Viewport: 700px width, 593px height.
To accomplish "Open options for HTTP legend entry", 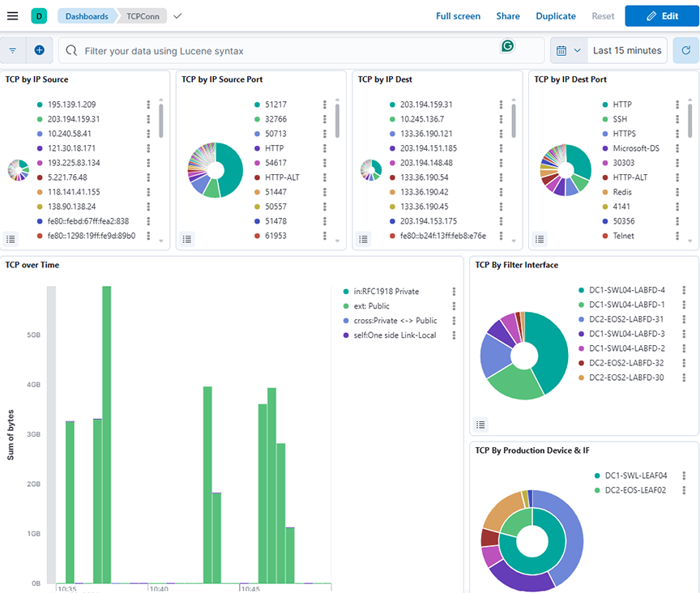I will (678, 105).
